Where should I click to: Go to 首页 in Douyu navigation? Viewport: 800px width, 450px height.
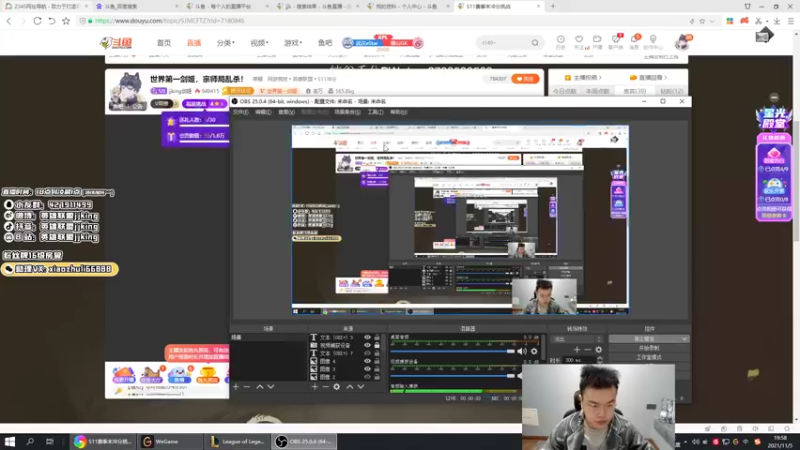(164, 43)
